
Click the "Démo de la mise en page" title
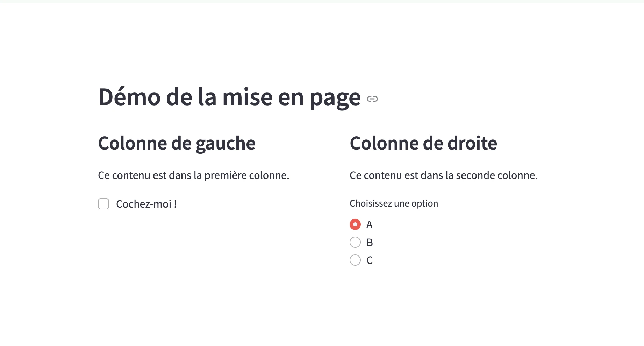pos(229,98)
